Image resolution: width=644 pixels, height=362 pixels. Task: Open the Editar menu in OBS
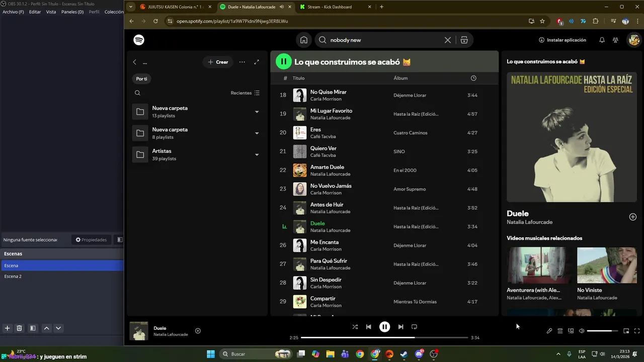[35, 12]
